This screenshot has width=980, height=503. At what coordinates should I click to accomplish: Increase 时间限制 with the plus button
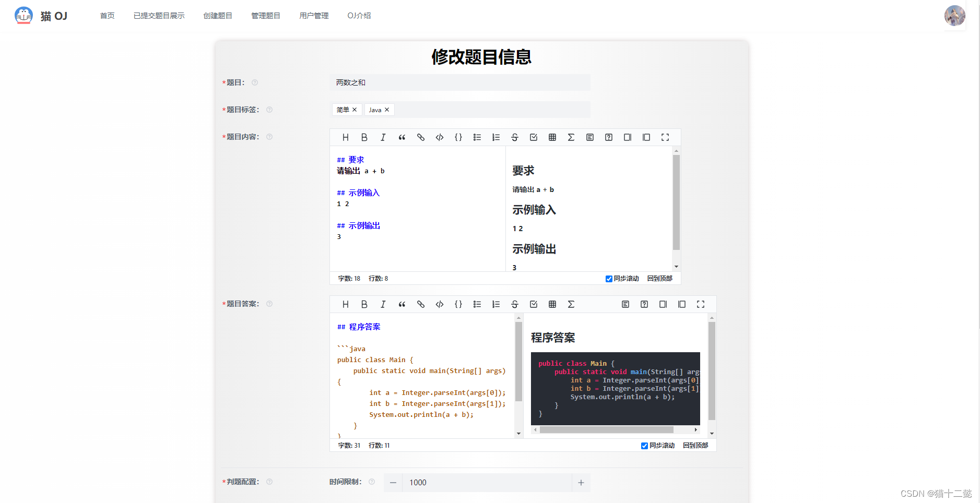[x=581, y=483]
